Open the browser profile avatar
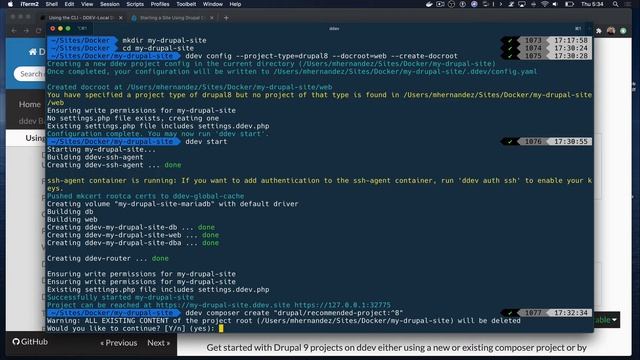 (x=611, y=31)
